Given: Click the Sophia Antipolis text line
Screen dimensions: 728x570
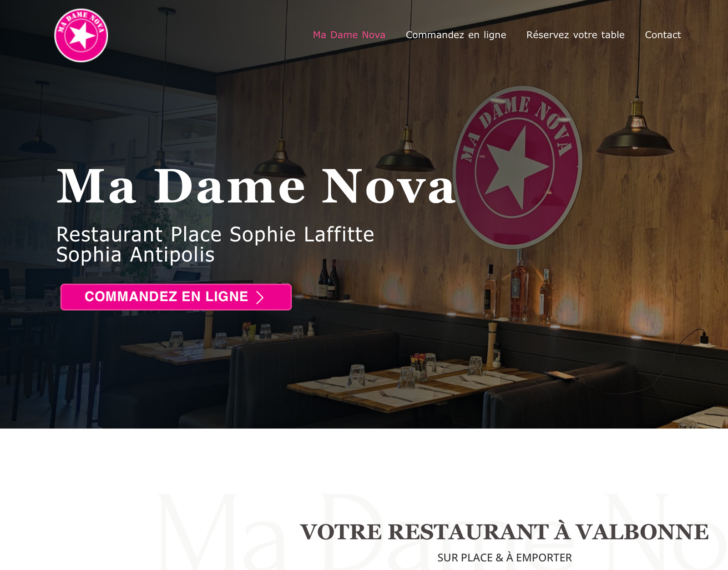Looking at the screenshot, I should pyautogui.click(x=136, y=255).
